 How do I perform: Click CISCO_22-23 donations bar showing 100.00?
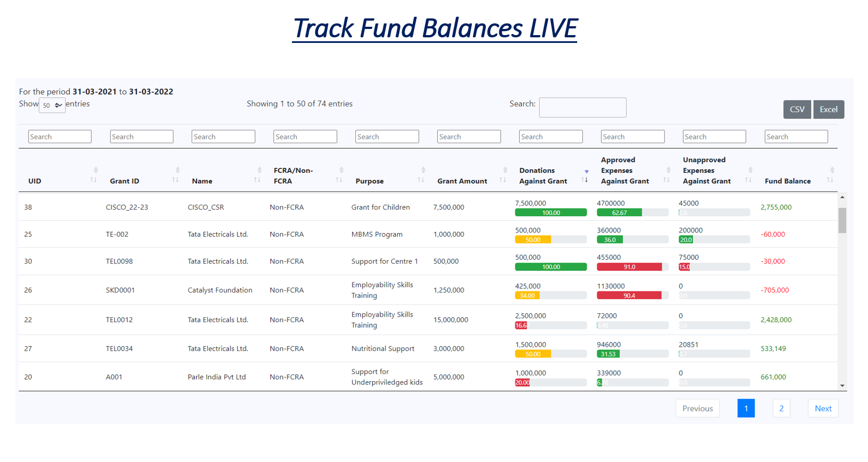551,213
